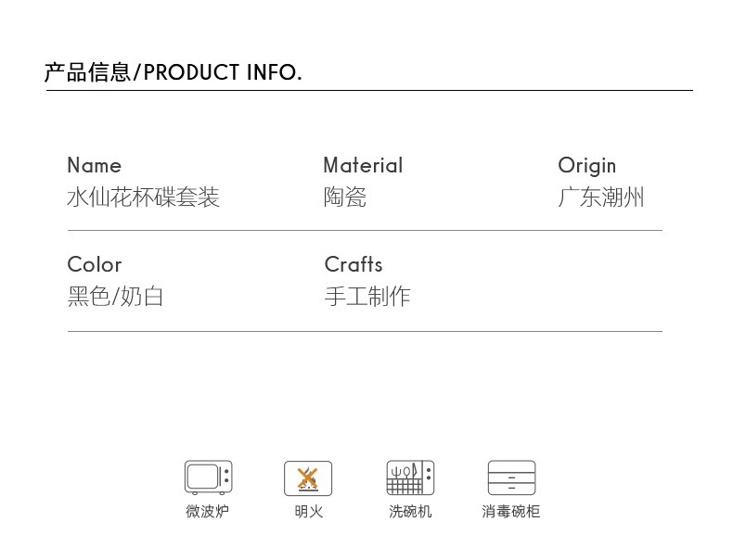Click the 微波炉 label
The width and height of the screenshot is (733, 560).
click(207, 511)
